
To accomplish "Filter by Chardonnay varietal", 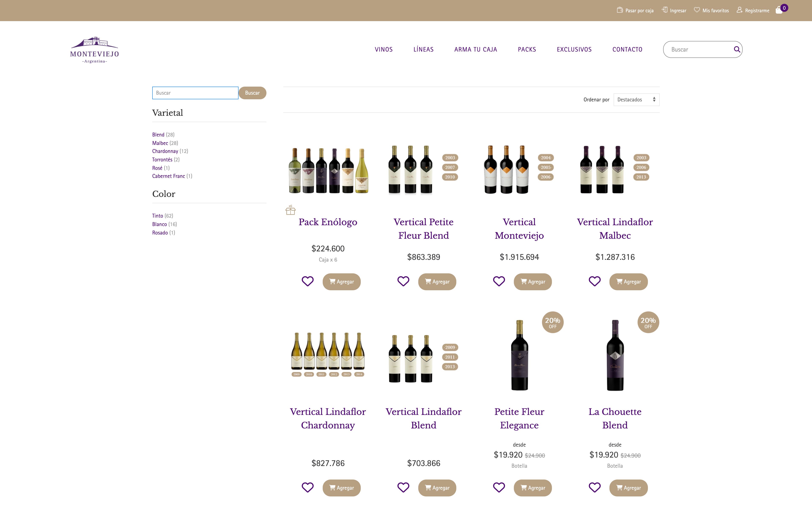I will click(165, 151).
